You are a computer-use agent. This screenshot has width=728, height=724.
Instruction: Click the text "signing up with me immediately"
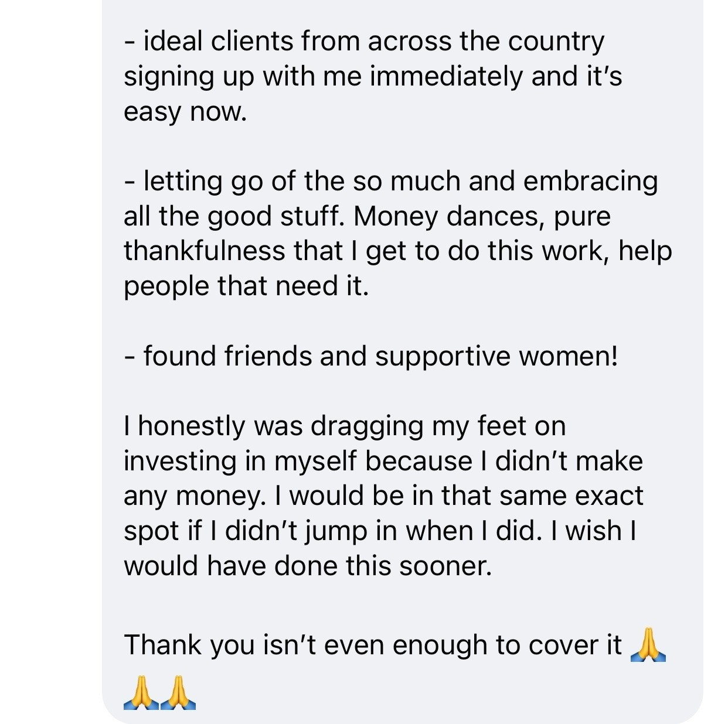pos(324,77)
